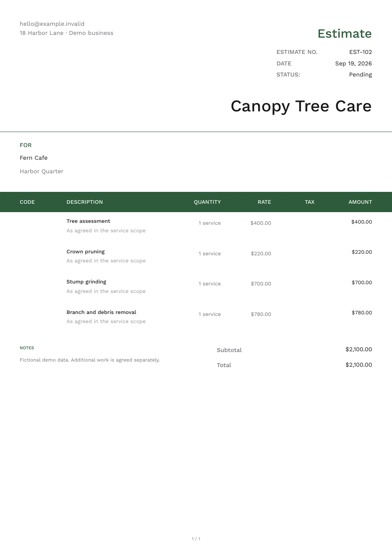Select the 'Branch and debris removal' line item
This screenshot has height=555, width=392.
[x=101, y=312]
